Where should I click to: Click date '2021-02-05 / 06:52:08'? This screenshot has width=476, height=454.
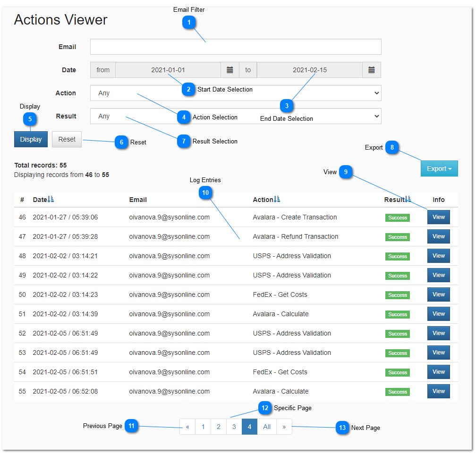(x=65, y=392)
